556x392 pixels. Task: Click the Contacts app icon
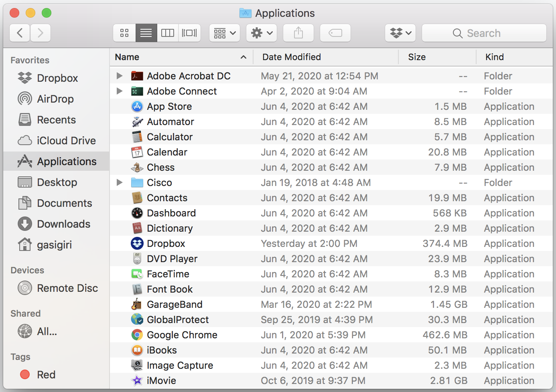tap(137, 198)
